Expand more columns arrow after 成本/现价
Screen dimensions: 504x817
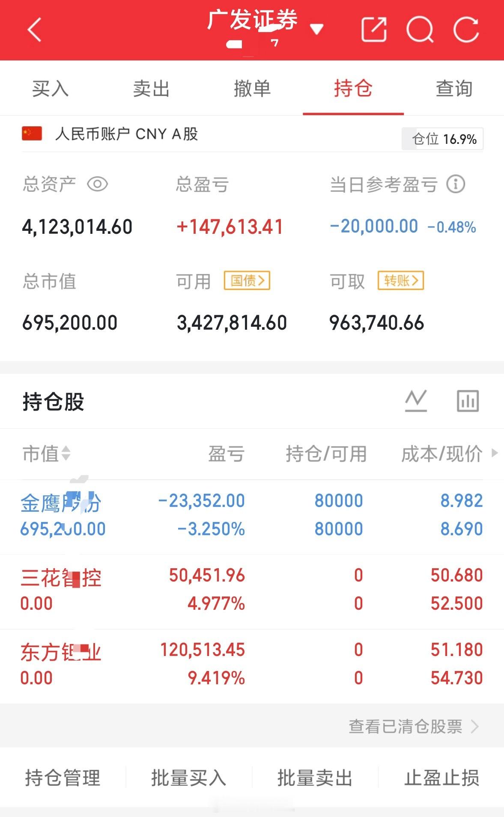click(495, 453)
